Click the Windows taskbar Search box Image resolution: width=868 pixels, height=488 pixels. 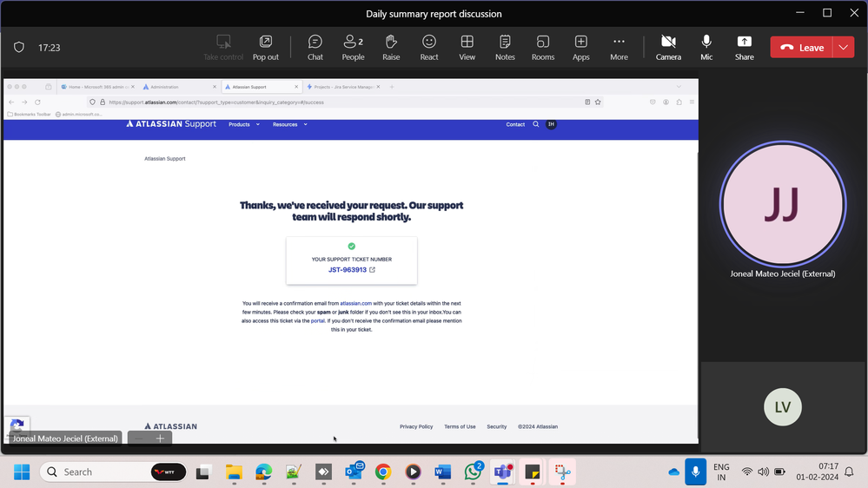[x=113, y=472]
